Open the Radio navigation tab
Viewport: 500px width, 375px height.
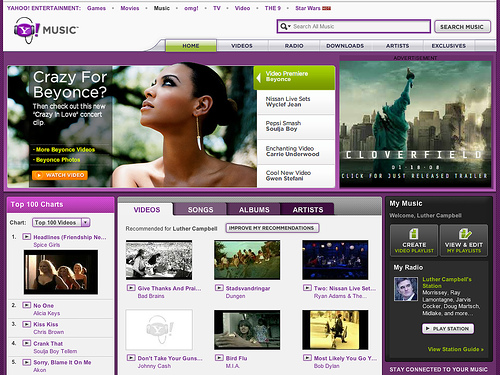(x=294, y=46)
